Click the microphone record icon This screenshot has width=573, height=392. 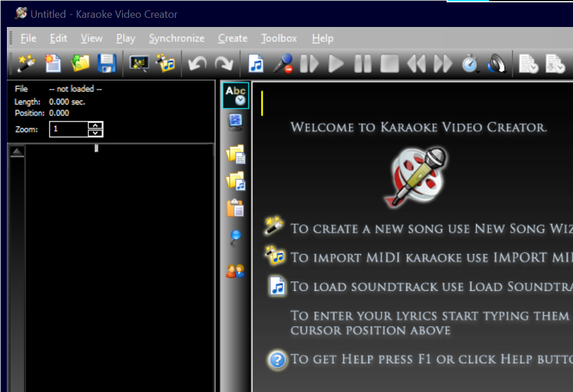tap(283, 63)
